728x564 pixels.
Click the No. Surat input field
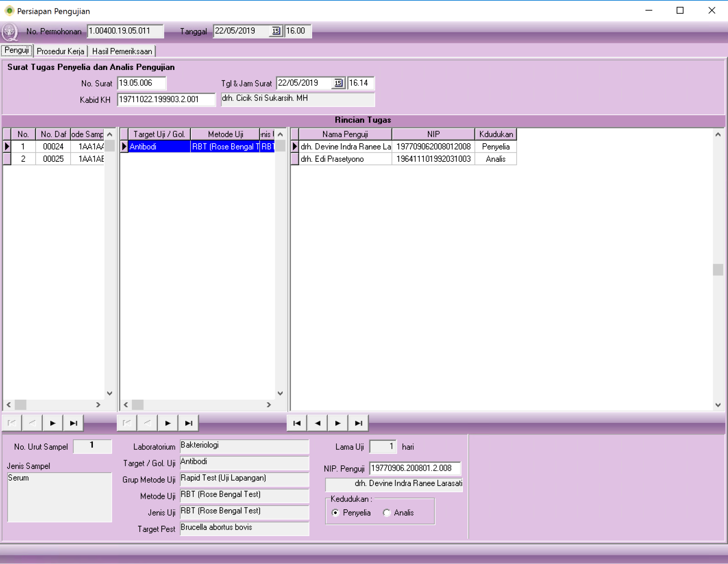click(x=141, y=83)
